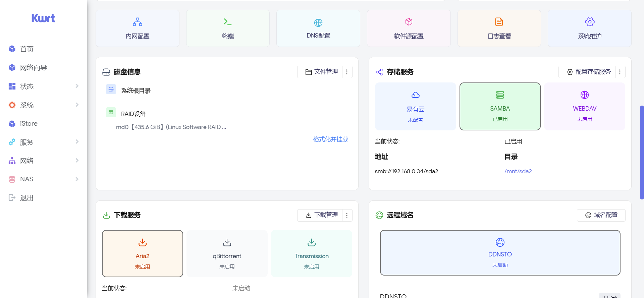Switch to the WEBDAV service card
This screenshot has height=298, width=644.
584,106
